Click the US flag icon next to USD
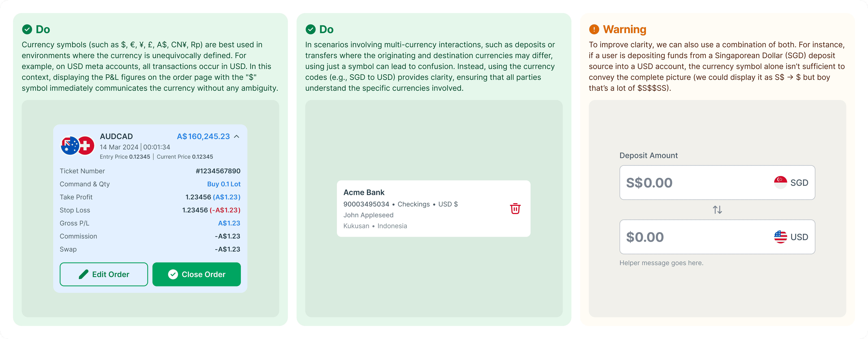 [780, 237]
